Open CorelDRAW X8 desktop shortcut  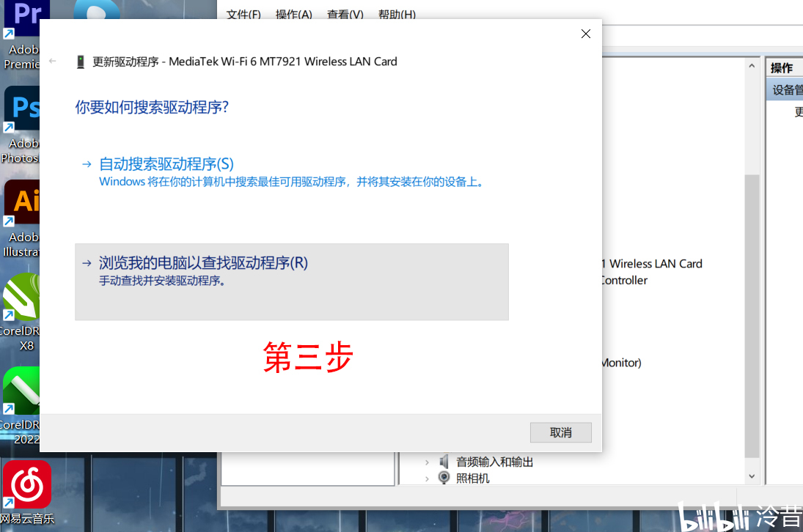(x=21, y=312)
